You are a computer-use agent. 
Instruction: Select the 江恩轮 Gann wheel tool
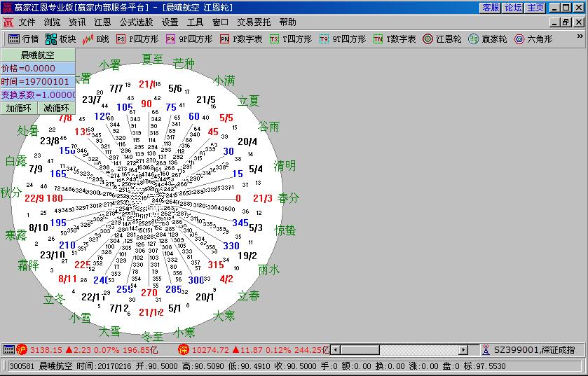pos(442,39)
